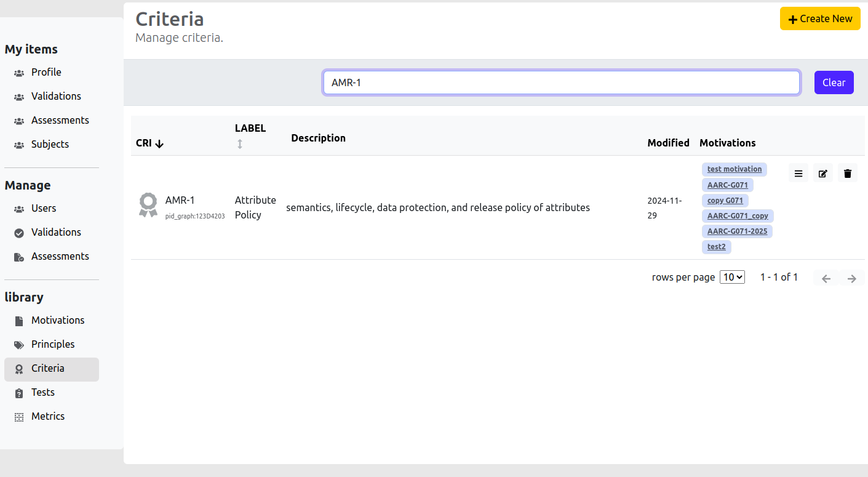The width and height of the screenshot is (868, 477).
Task: Open the AARC-G071-2025 tag
Action: pos(737,231)
